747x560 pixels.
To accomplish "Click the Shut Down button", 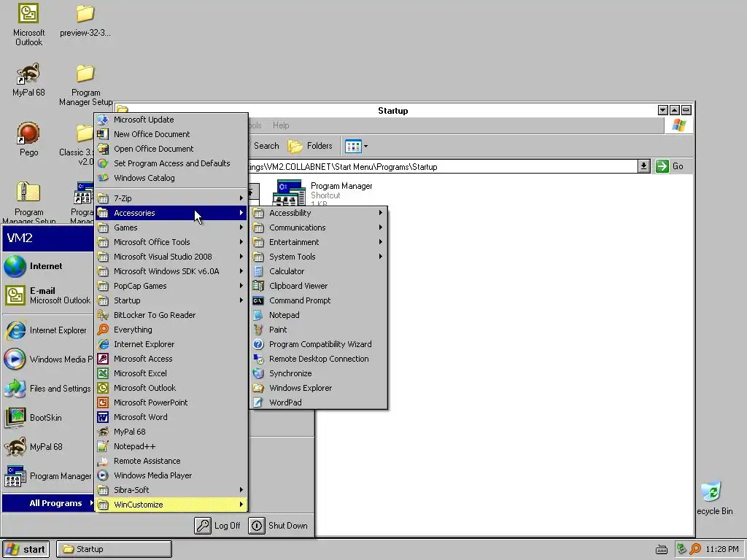I will pyautogui.click(x=278, y=525).
